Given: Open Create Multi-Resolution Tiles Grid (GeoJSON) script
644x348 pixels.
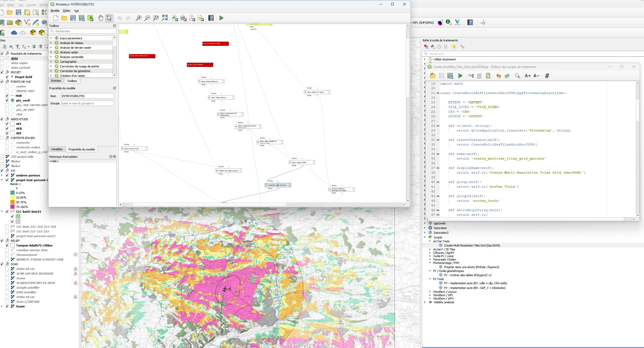Looking at the screenshot, I should (472, 245).
